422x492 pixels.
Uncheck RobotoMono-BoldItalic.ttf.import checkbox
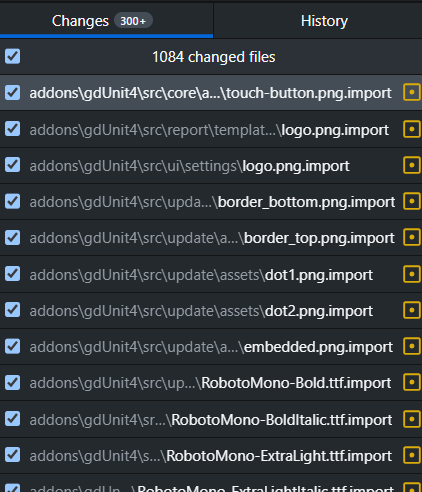pos(12,419)
